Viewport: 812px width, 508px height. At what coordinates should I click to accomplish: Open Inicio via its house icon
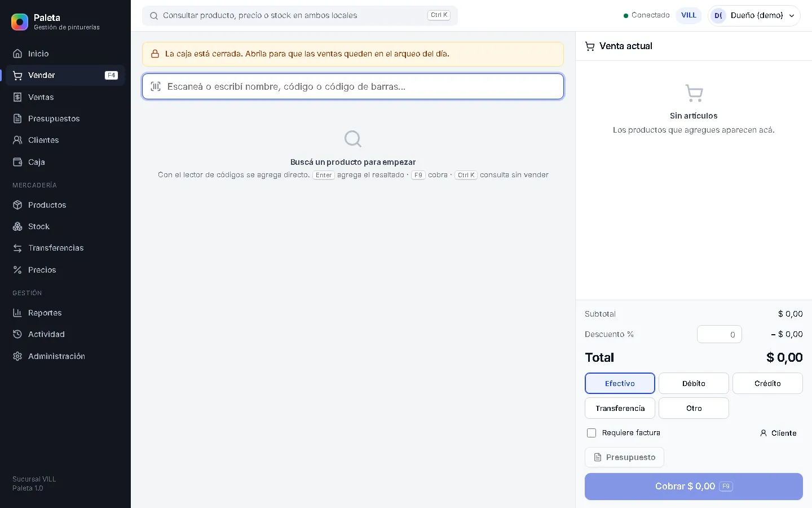point(17,54)
